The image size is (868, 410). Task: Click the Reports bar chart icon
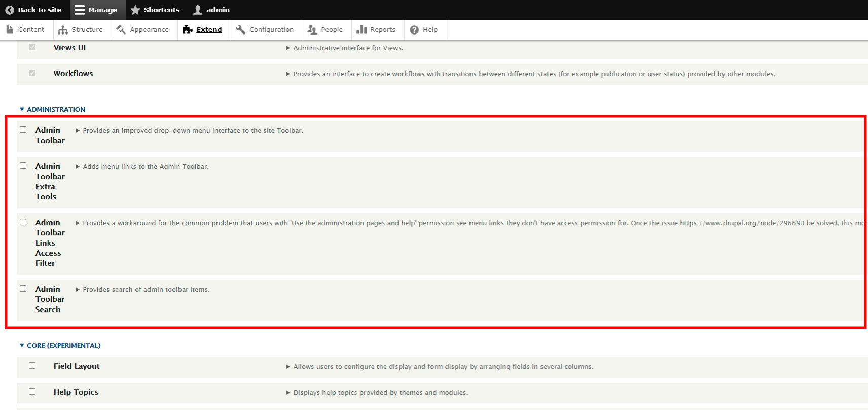point(361,29)
